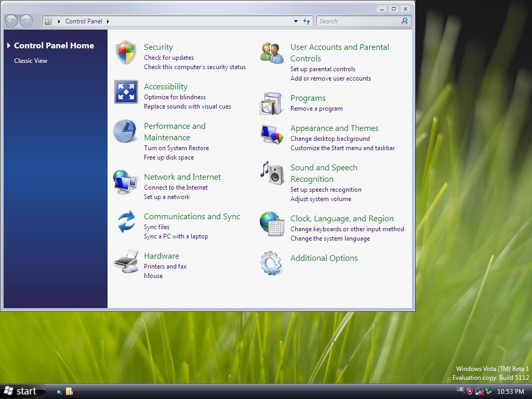Open the Programs box icon
This screenshot has width=532, height=399.
(271, 103)
